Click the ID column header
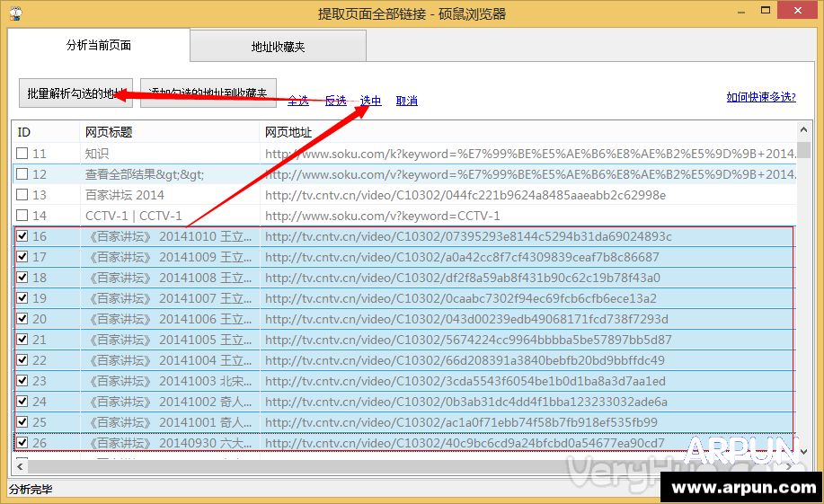The image size is (824, 504). coord(45,132)
